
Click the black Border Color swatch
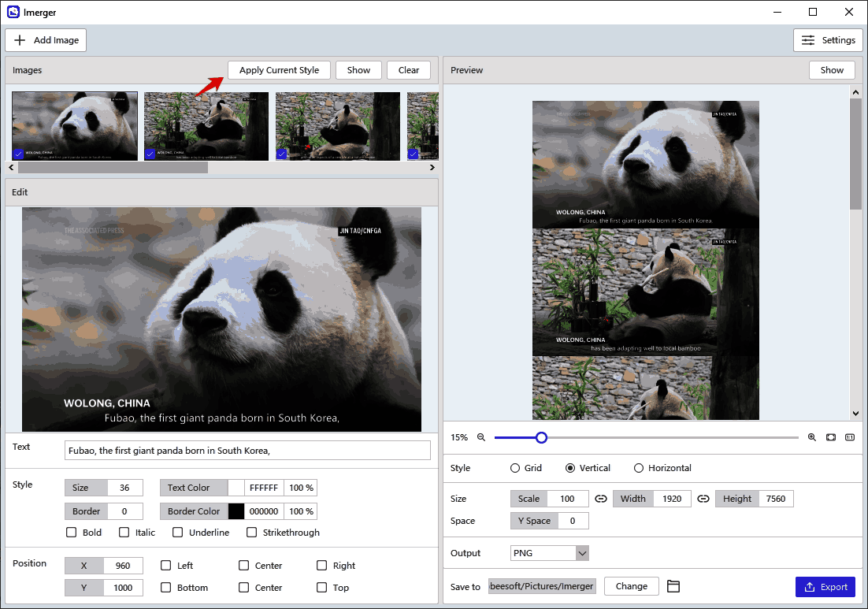click(x=236, y=511)
